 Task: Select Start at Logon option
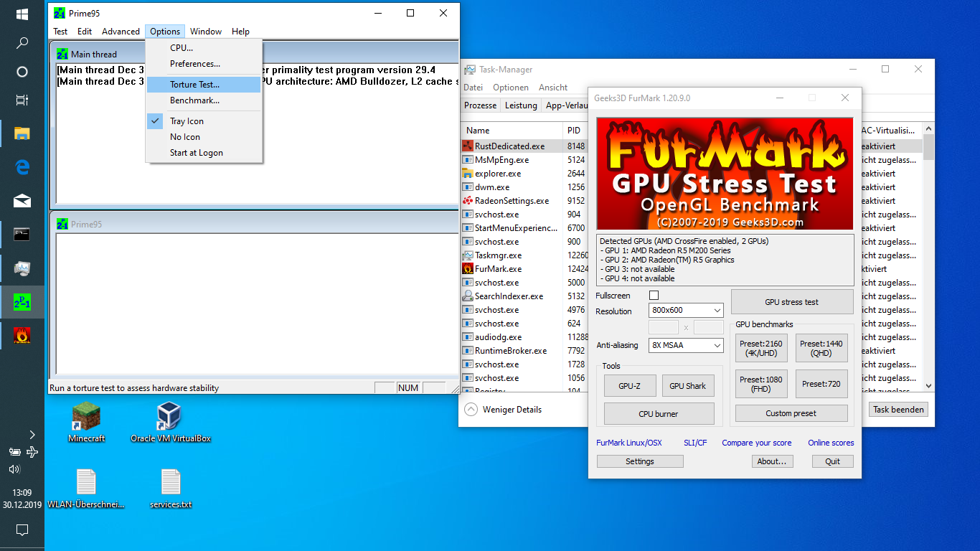click(204, 153)
